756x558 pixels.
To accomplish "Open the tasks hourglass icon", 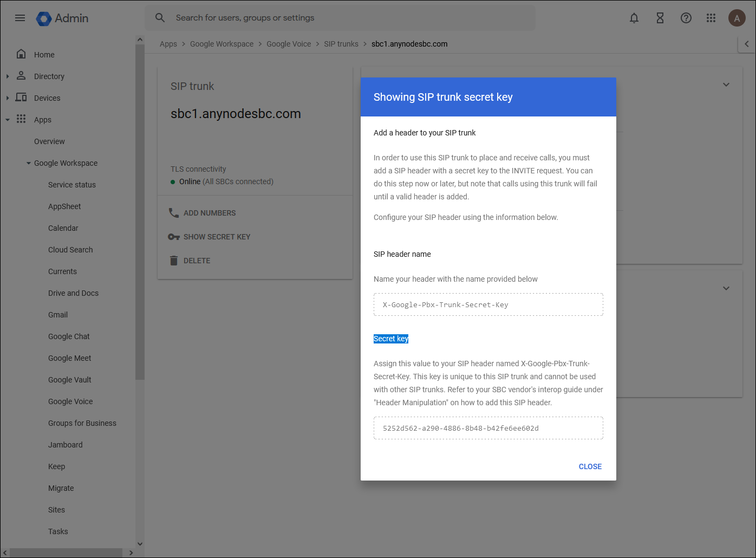I will [x=660, y=18].
